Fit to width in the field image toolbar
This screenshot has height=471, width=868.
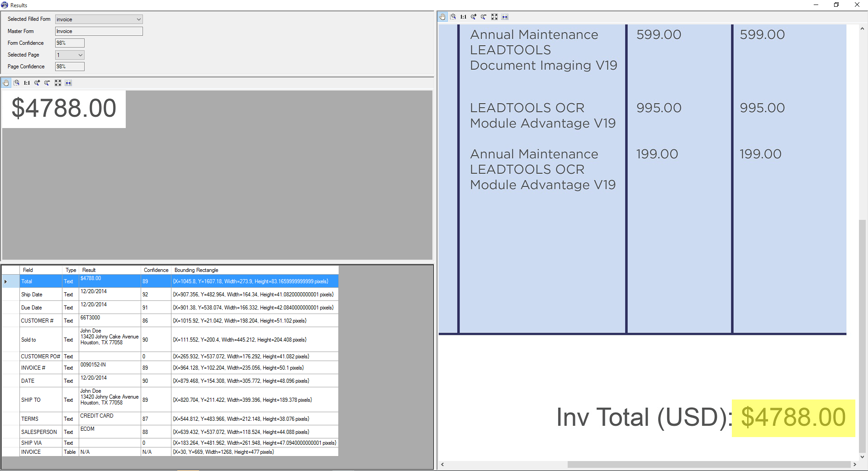(68, 83)
